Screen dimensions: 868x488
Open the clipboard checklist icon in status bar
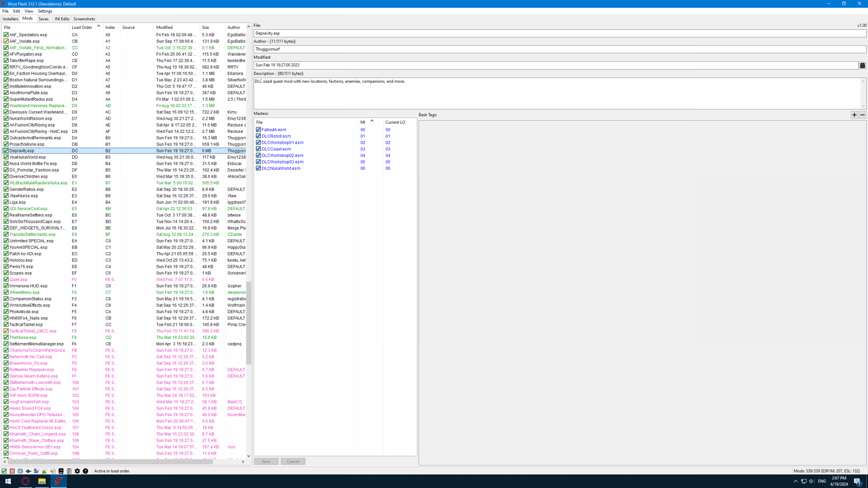coord(69,471)
